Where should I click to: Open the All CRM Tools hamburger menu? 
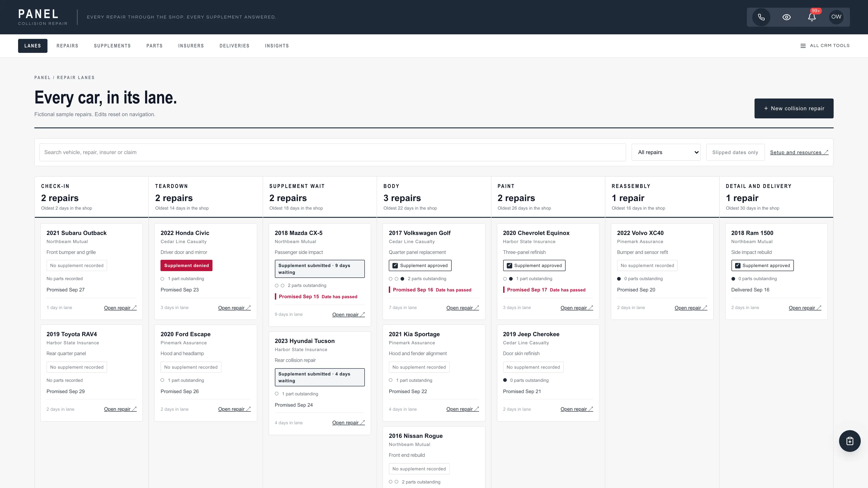pos(825,46)
